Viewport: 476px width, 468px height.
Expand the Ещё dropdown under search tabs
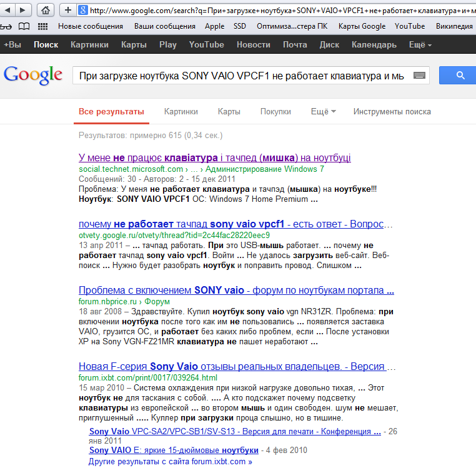pos(324,112)
